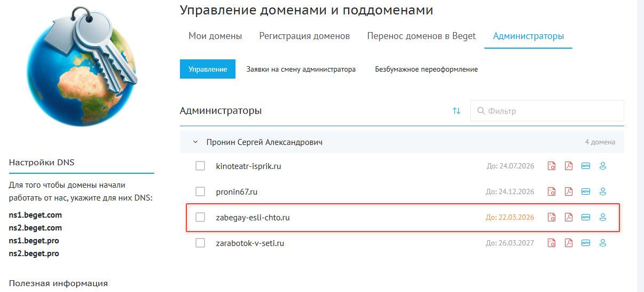Click the Управление button
Viewport: 644px width, 292px height.
point(208,70)
